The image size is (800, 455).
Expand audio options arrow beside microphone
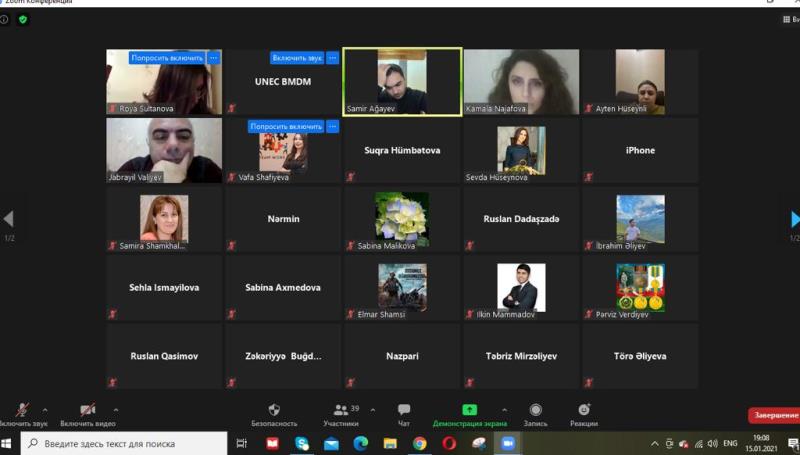[45, 410]
